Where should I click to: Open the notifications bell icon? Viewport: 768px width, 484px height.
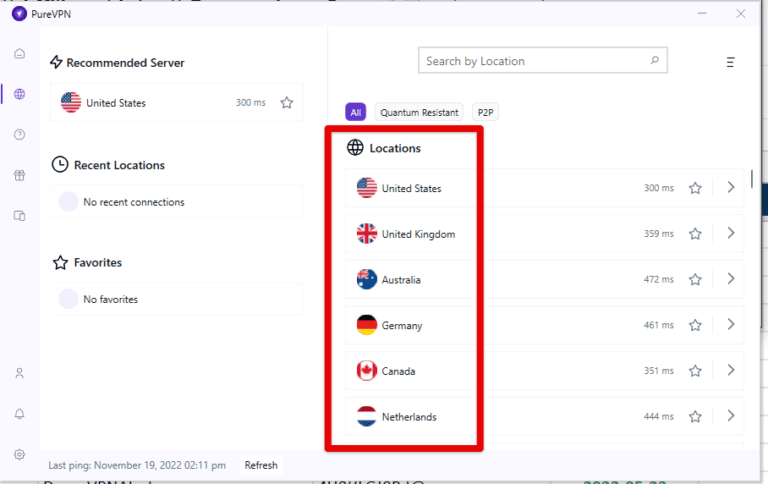pos(20,414)
